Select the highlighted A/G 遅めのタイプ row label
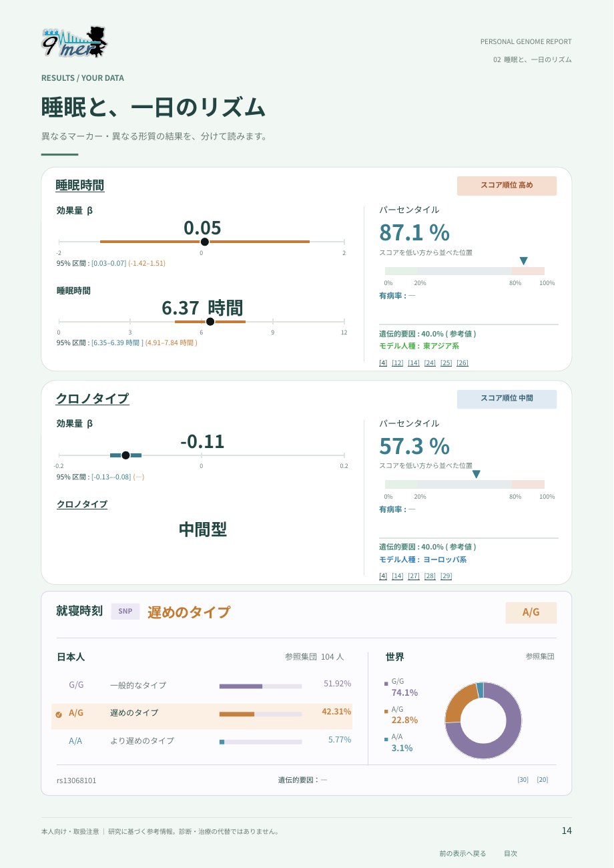Image resolution: width=614 pixels, height=868 pixels. (134, 712)
